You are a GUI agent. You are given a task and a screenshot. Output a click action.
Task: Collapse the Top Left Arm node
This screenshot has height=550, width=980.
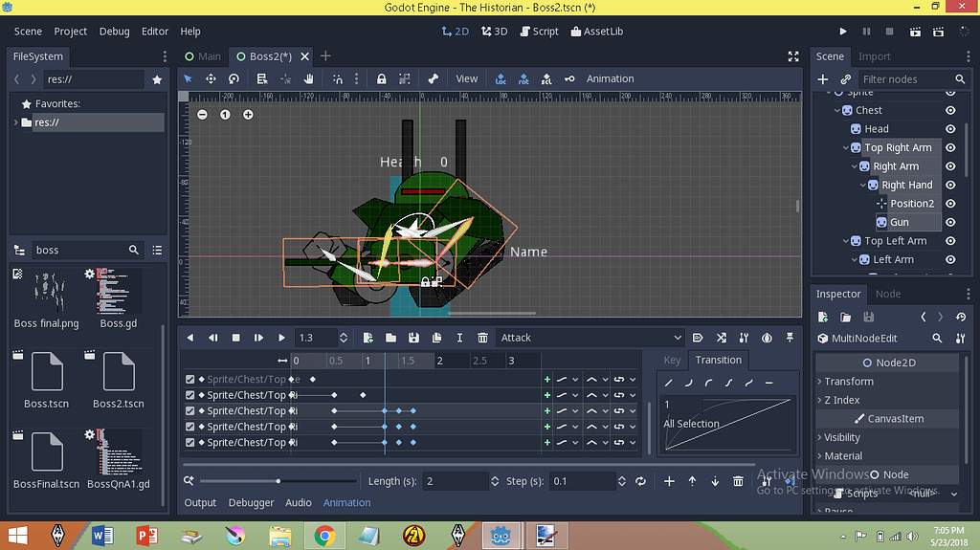click(x=844, y=241)
